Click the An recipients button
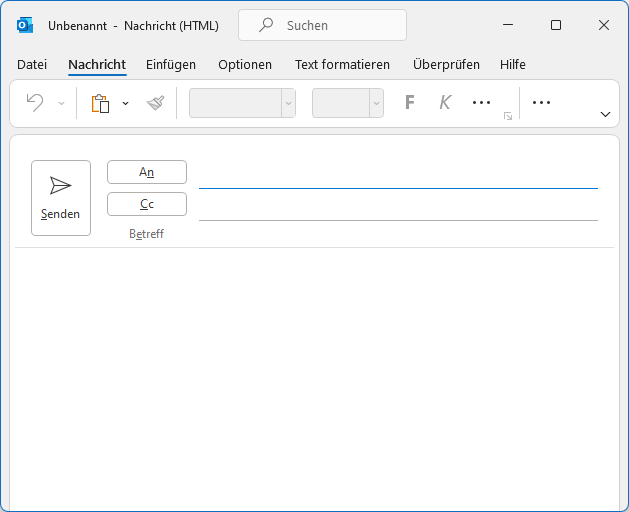Screen dimensions: 629x512 [147, 172]
